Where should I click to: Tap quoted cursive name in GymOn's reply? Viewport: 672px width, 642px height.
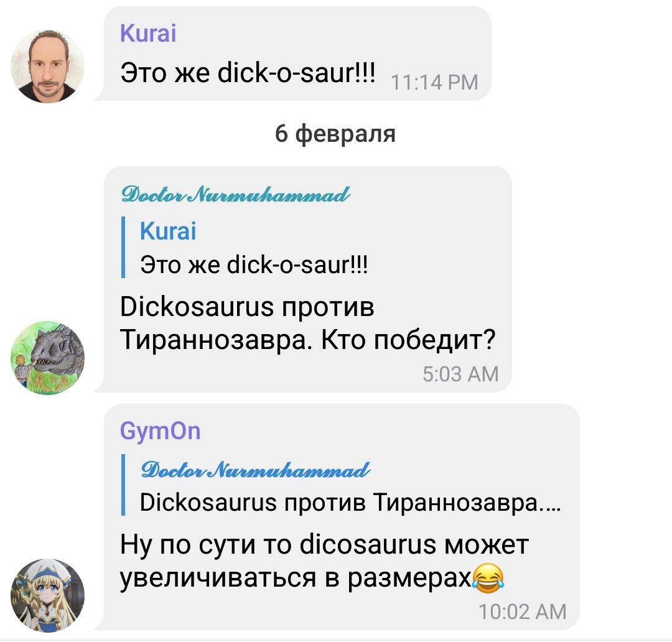pyautogui.click(x=255, y=470)
